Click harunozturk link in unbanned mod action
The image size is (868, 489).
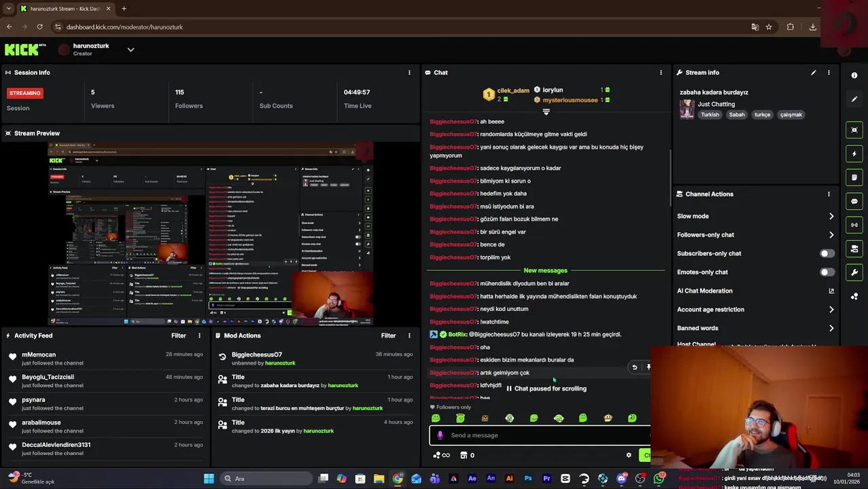tap(280, 363)
